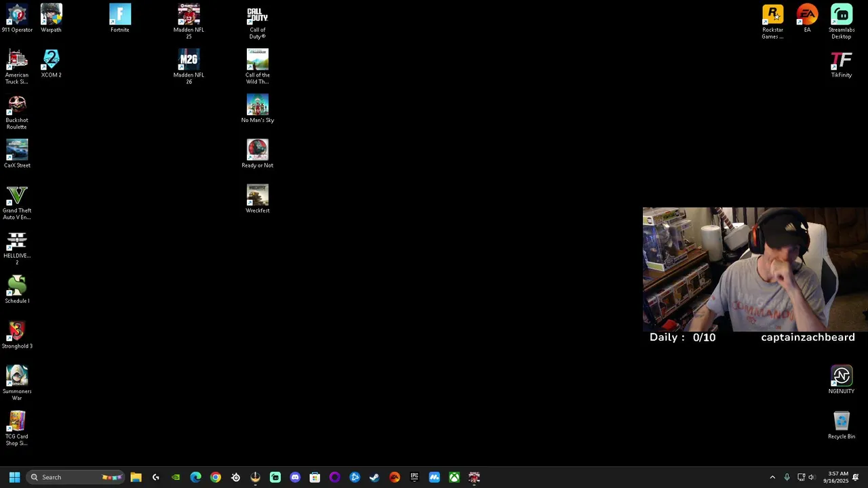Open the NVIDIA app from taskbar

(176, 477)
